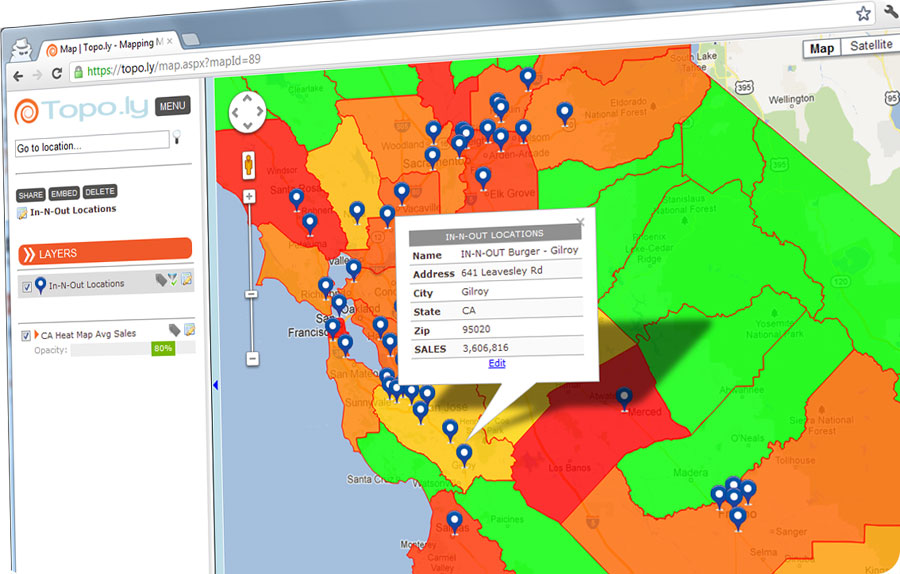Collapse the LAYERS section header
This screenshot has width=900, height=574.
(105, 253)
